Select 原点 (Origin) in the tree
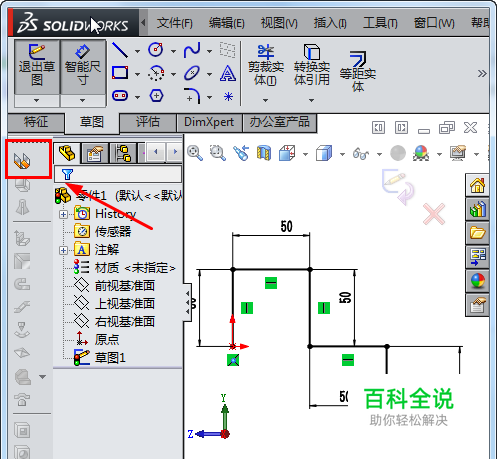The height and width of the screenshot is (459, 497). [97, 340]
